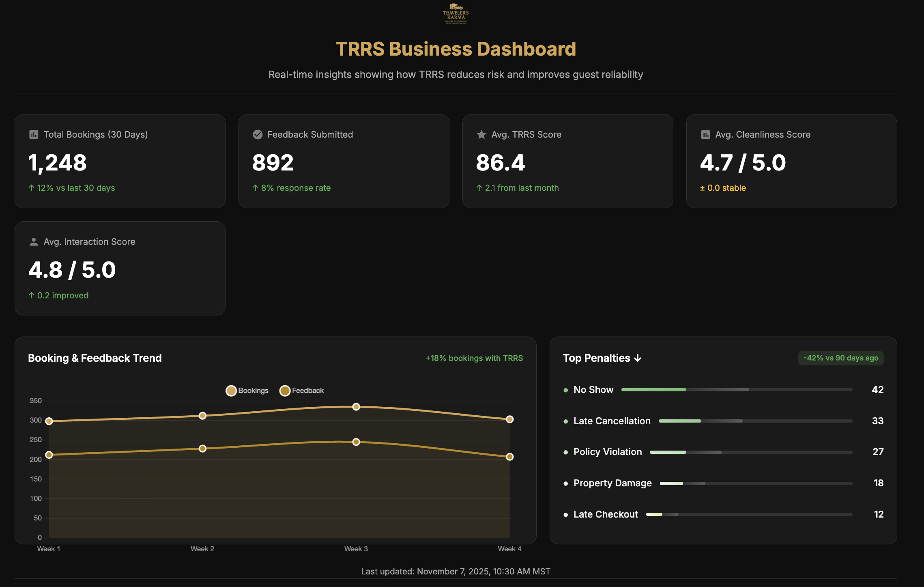Toggle the Bookings series in the chart legend

(x=247, y=391)
